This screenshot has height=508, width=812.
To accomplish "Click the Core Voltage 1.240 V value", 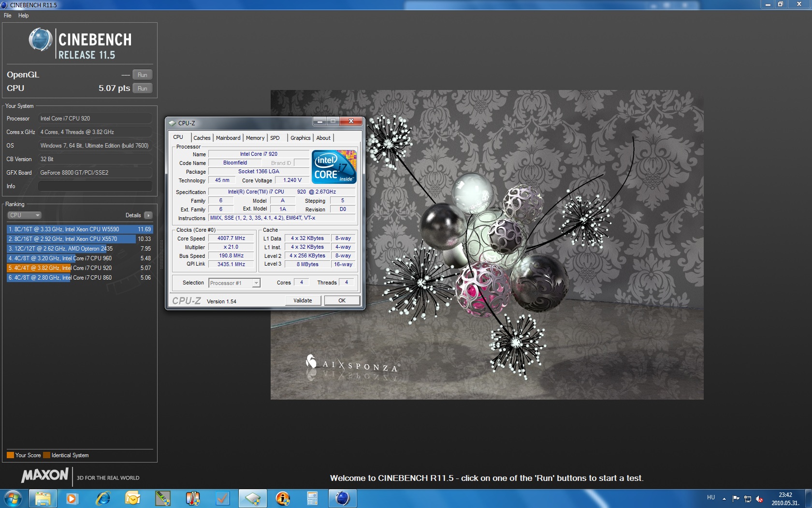I will (292, 180).
